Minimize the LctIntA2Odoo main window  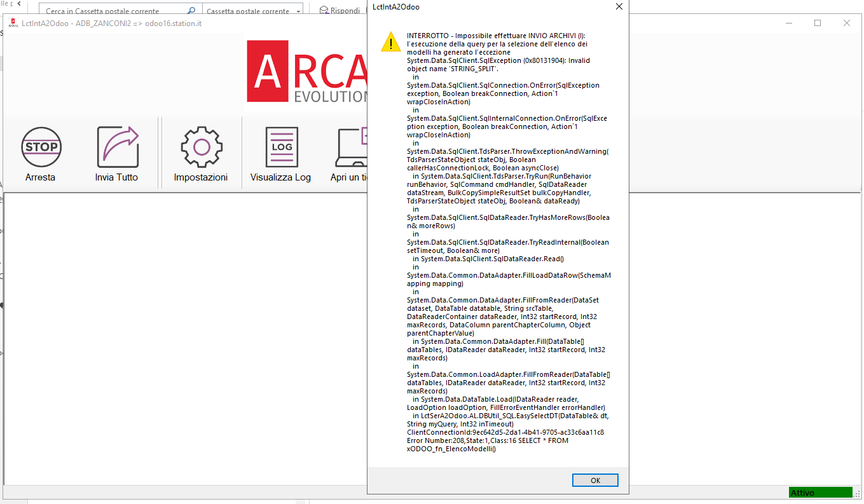coord(788,23)
